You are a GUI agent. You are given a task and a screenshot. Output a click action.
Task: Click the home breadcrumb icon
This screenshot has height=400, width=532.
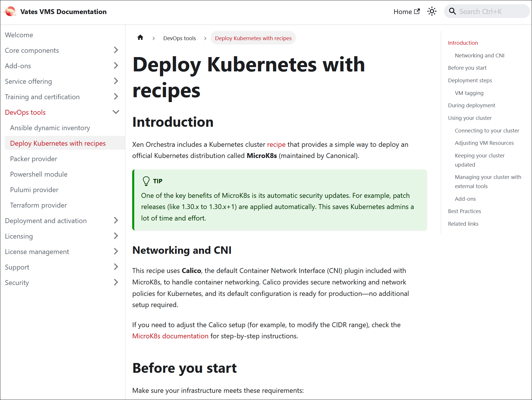(x=140, y=38)
